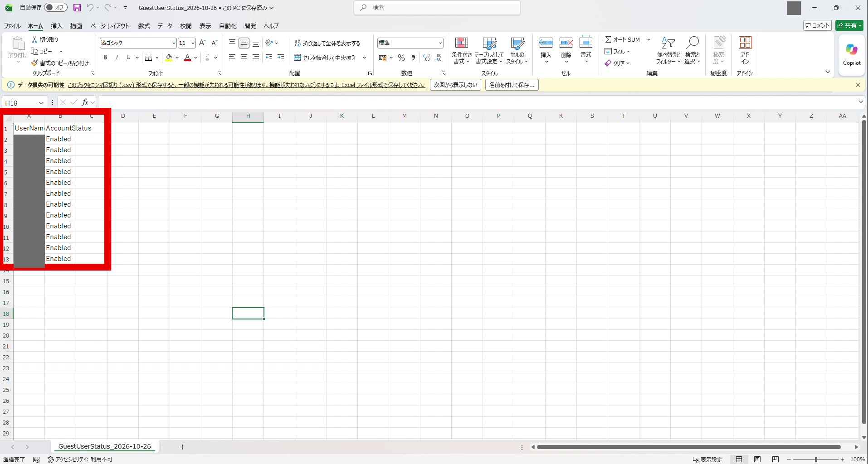Open Find and select (検索と選択)
Image resolution: width=868 pixels, height=464 pixels.
[x=692, y=50]
